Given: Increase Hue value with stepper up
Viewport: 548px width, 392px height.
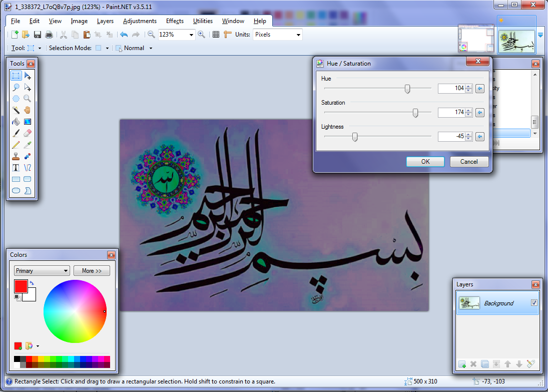Looking at the screenshot, I should pos(469,86).
